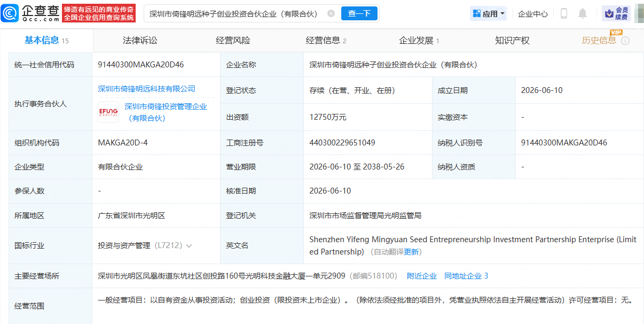This screenshot has width=644, height=324.
Task: Open the mobile phone app icon
Action: (564, 13)
